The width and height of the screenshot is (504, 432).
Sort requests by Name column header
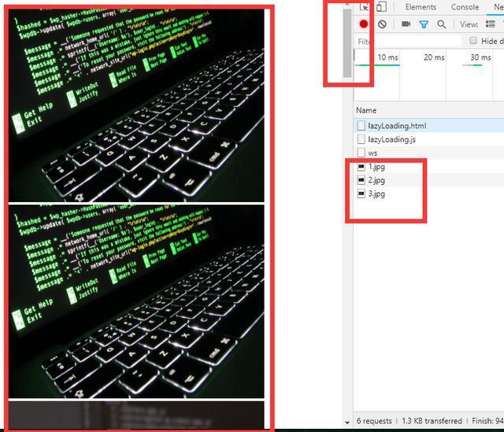point(367,110)
